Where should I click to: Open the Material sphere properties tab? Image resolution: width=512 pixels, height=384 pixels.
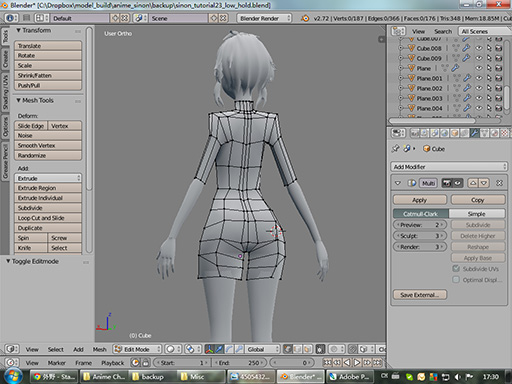[x=495, y=133]
